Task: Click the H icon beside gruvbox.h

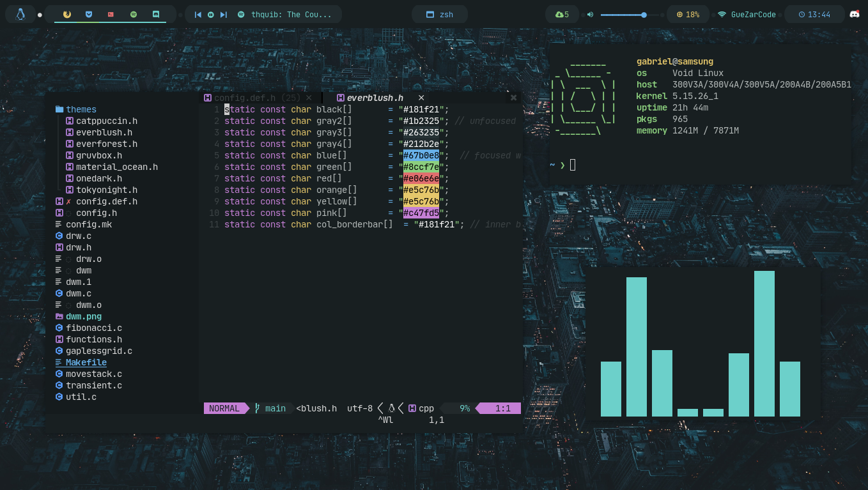Action: tap(70, 155)
